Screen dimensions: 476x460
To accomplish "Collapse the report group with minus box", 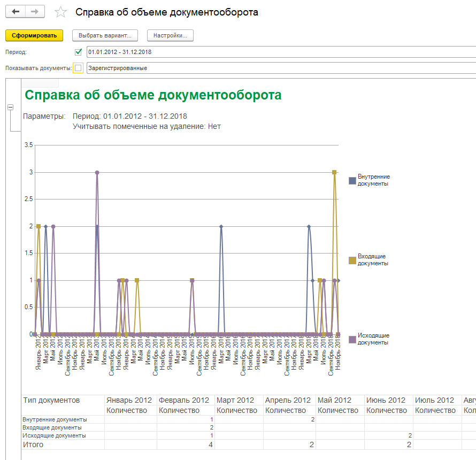I will point(10,108).
